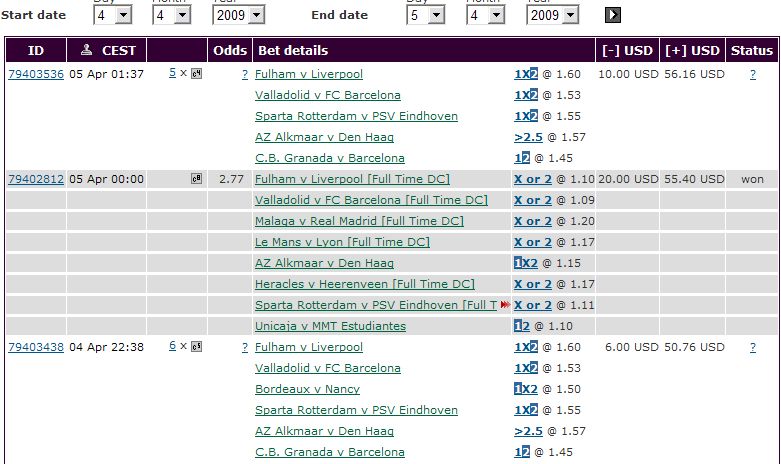Click the [+] USD column header
The image size is (781, 464).
(x=692, y=50)
